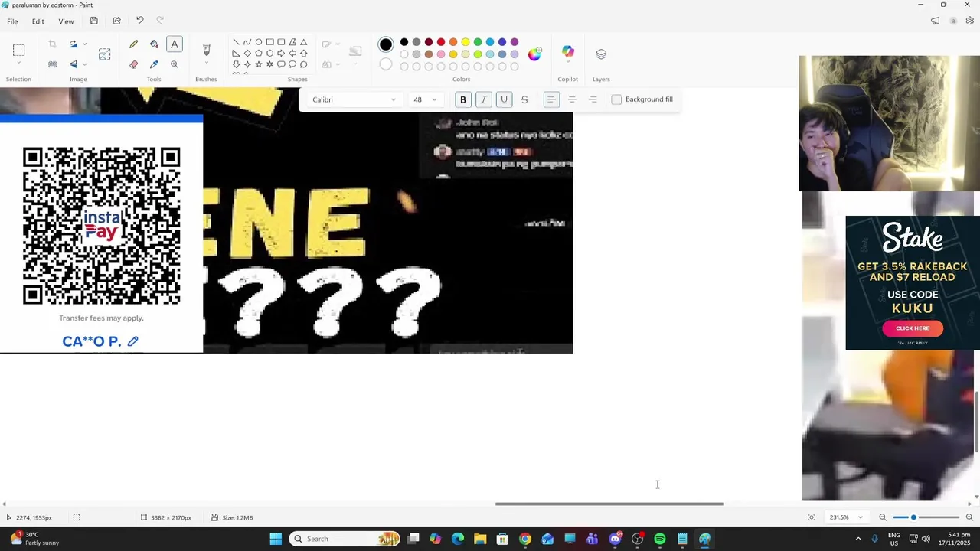This screenshot has height=551, width=980.
Task: Select the rectangular Selection tool
Action: click(18, 51)
